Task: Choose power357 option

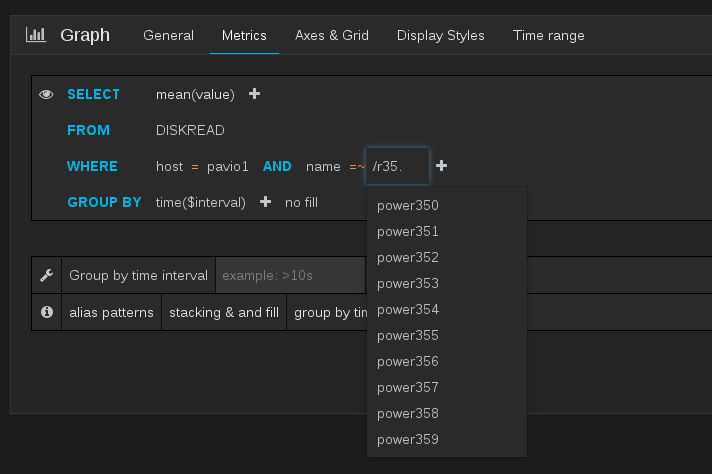Action: [x=447, y=387]
